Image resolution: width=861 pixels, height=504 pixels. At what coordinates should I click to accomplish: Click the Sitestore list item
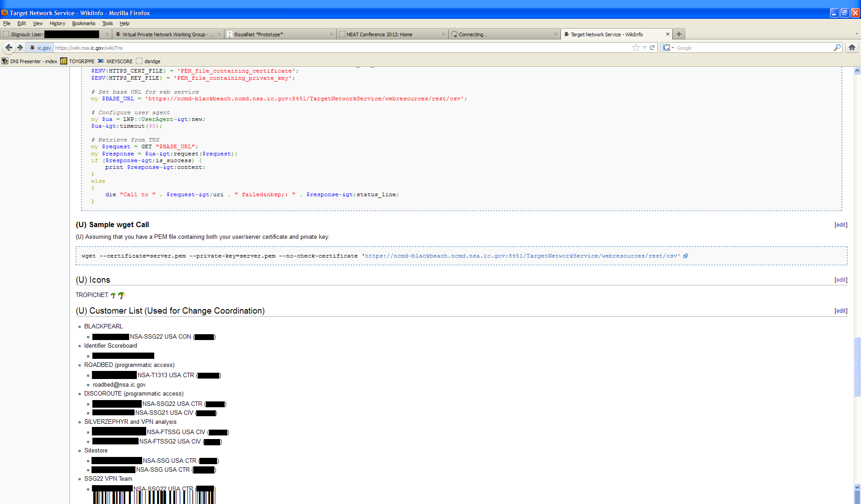[x=96, y=451]
